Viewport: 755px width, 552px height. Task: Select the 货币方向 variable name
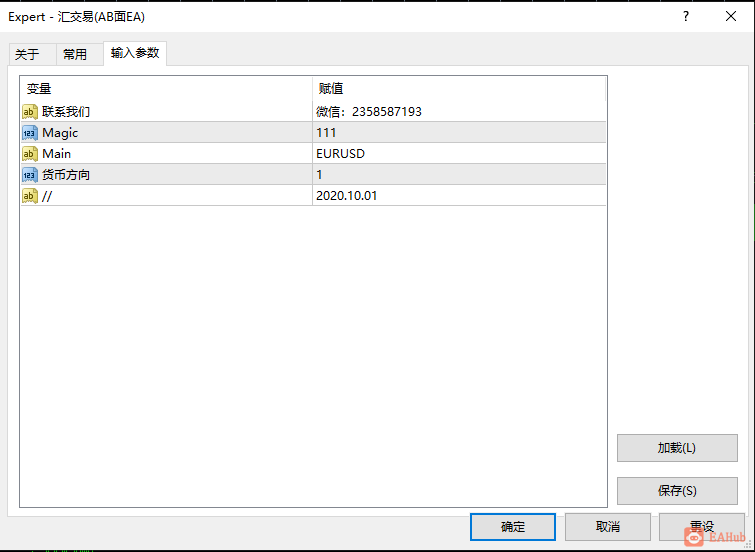tap(66, 175)
